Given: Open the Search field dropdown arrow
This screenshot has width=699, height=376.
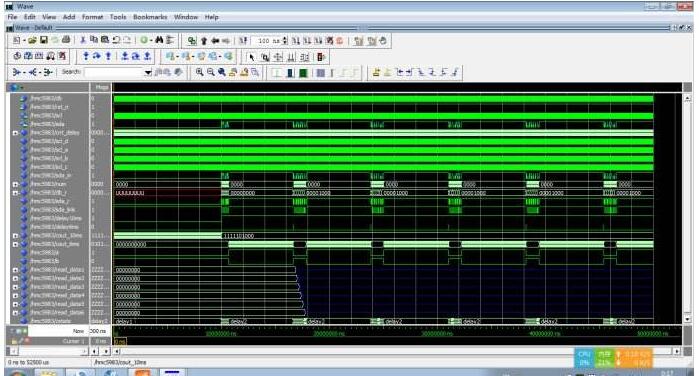Looking at the screenshot, I should (148, 72).
